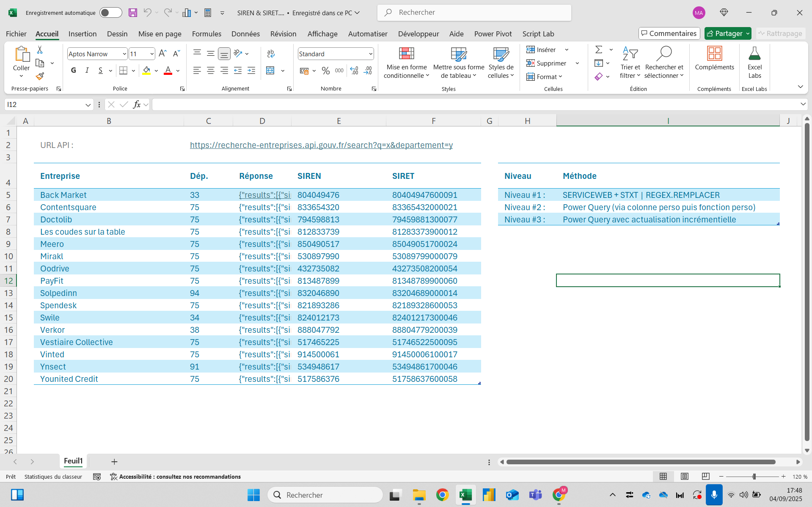Click the Format Painter brush icon

40,76
